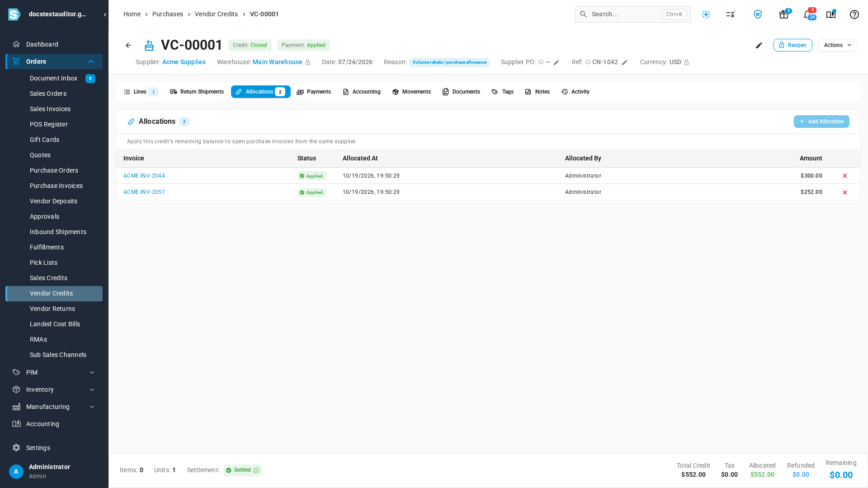The image size is (868, 488).
Task: Open the Movements tab
Action: (x=411, y=92)
